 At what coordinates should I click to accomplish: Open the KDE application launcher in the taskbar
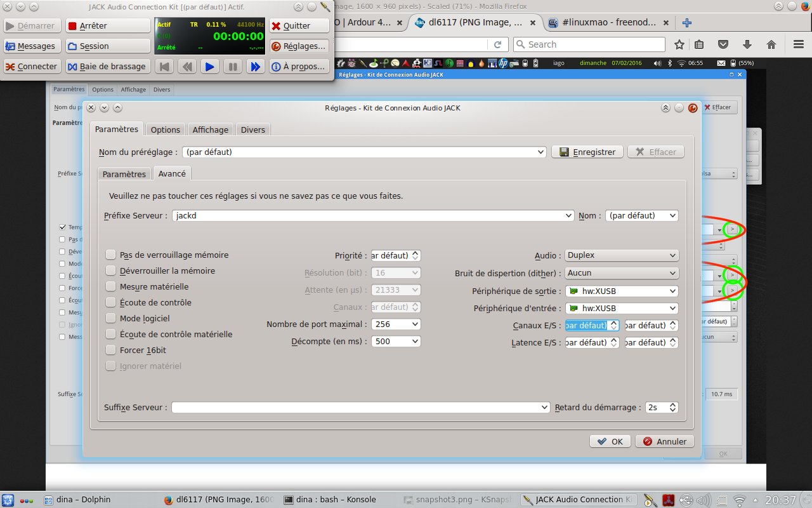(x=9, y=499)
